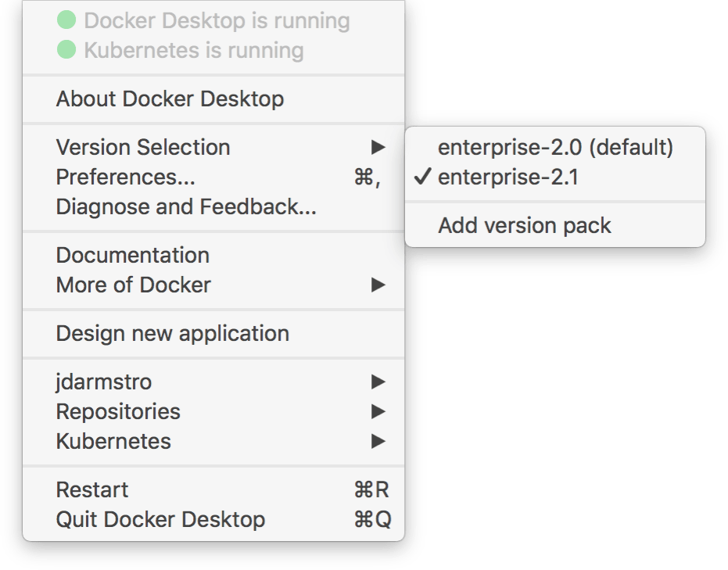Screen dimensions: 728x570
Task: Expand the Kubernetes submenu arrow
Action: (x=378, y=442)
